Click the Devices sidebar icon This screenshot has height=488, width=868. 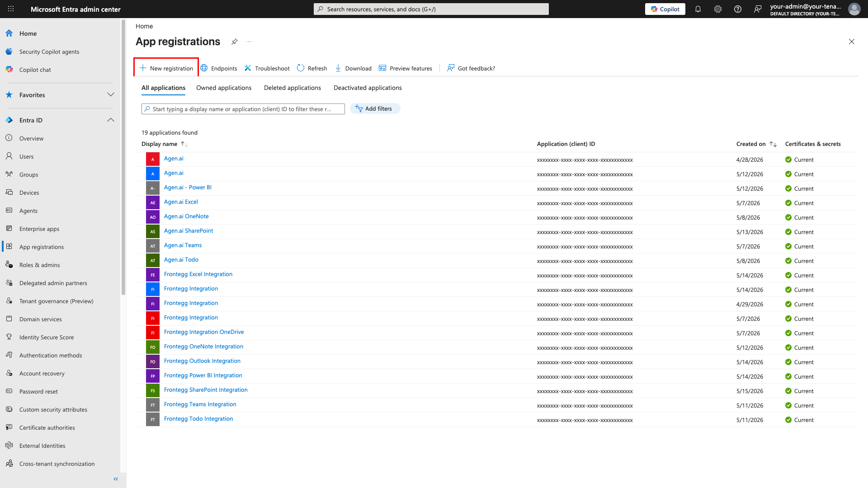(9, 192)
